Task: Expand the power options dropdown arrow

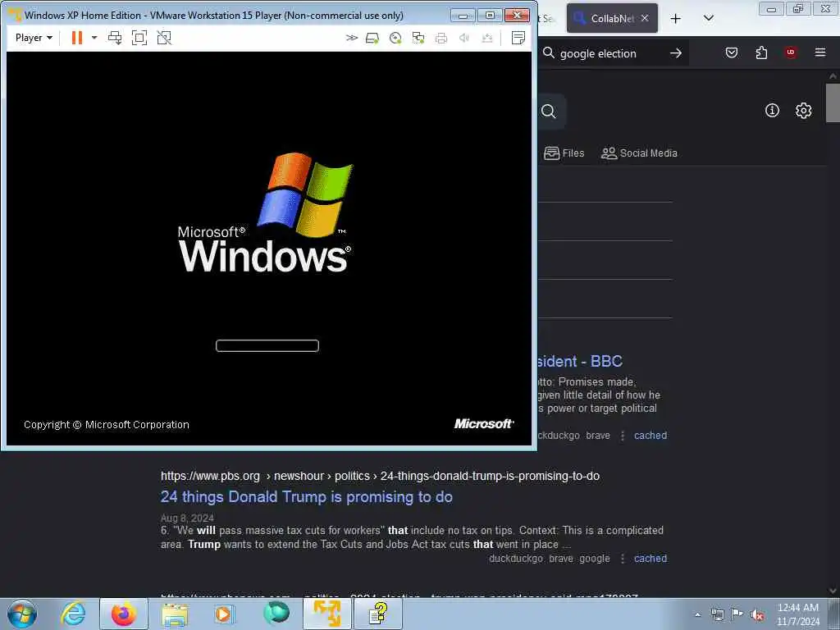Action: 94,38
